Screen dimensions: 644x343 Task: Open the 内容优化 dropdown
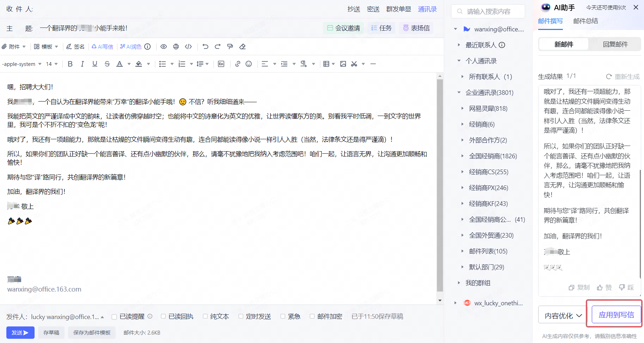point(563,316)
